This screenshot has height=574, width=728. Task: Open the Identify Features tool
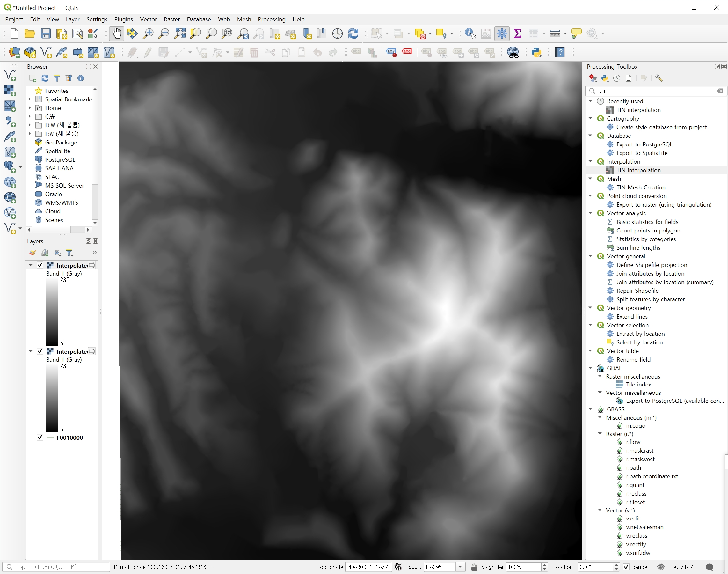coord(470,33)
